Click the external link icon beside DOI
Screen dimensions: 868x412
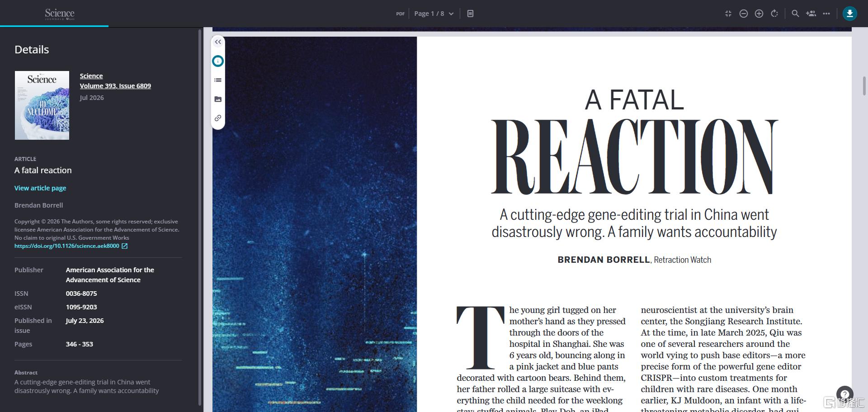pos(125,246)
